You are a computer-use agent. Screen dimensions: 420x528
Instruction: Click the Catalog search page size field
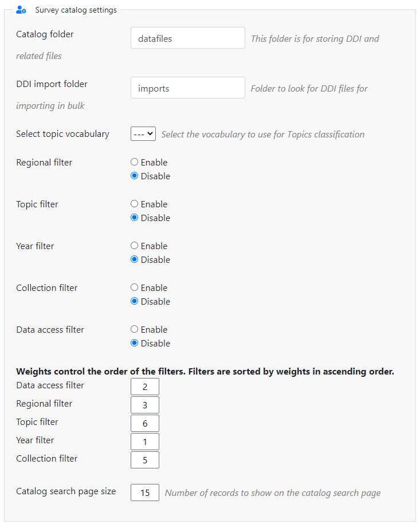(x=145, y=492)
